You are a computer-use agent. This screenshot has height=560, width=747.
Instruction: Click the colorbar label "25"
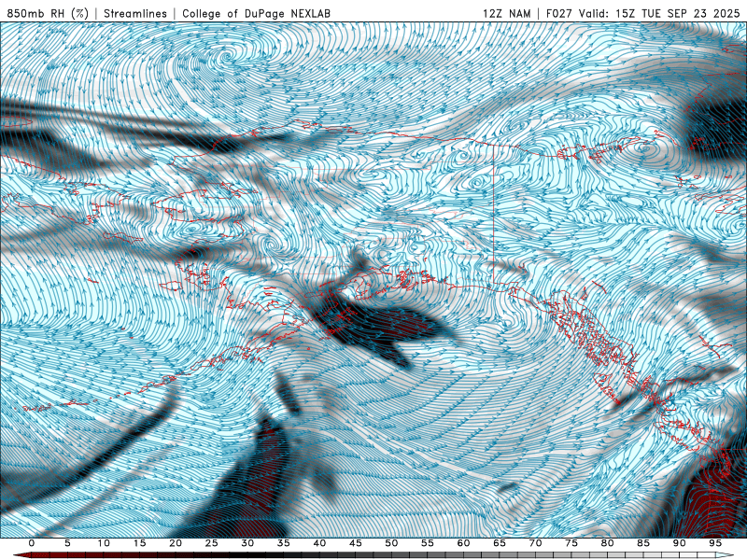coord(212,543)
